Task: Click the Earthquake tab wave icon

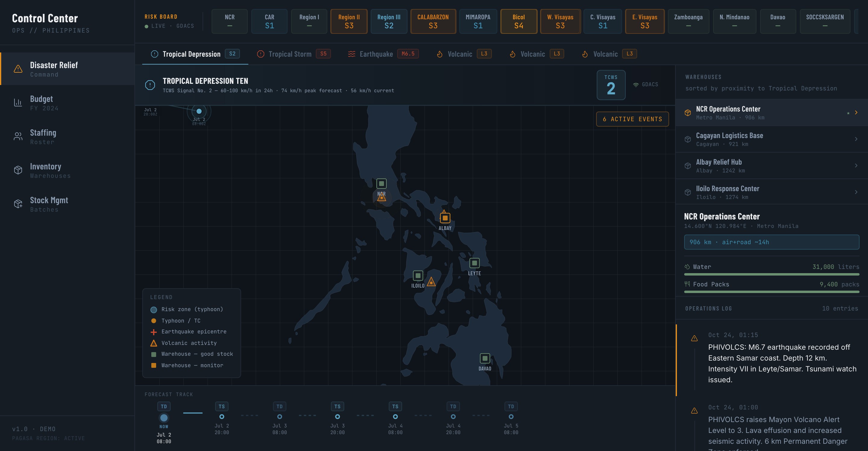Action: click(x=351, y=54)
